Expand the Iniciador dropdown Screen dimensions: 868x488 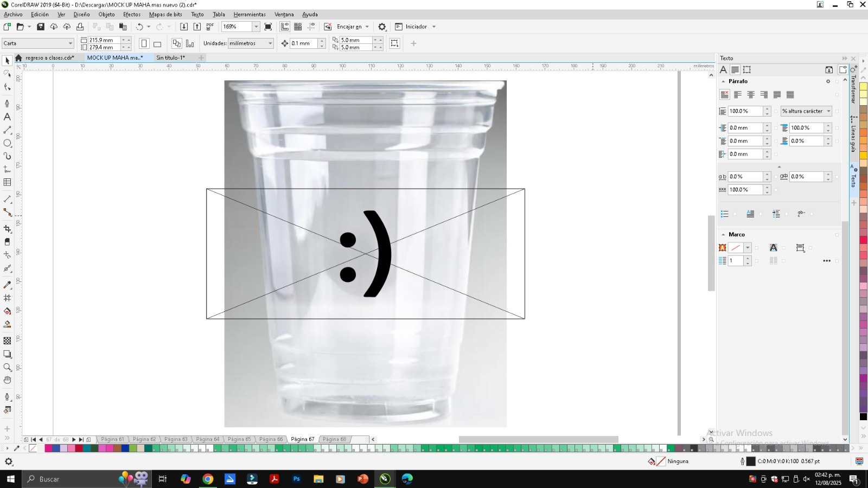point(434,27)
